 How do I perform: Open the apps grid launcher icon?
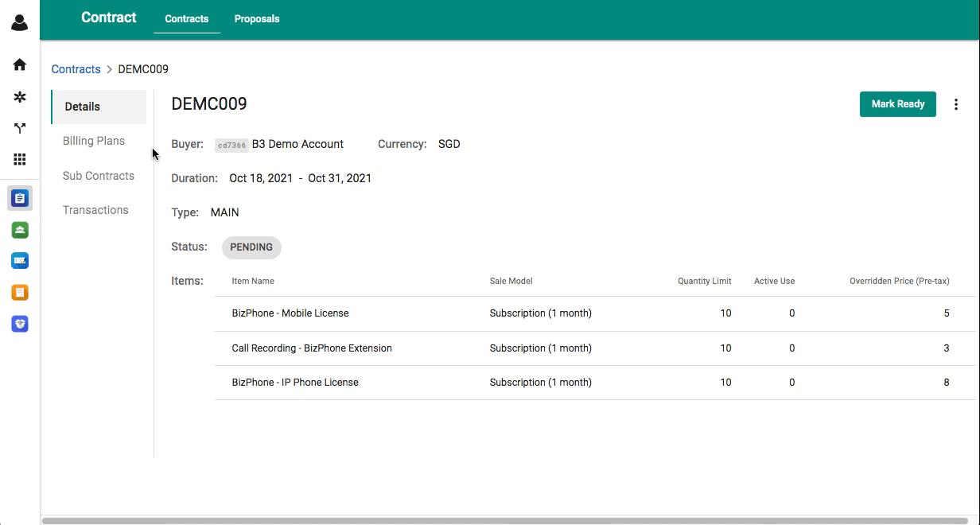pos(20,160)
